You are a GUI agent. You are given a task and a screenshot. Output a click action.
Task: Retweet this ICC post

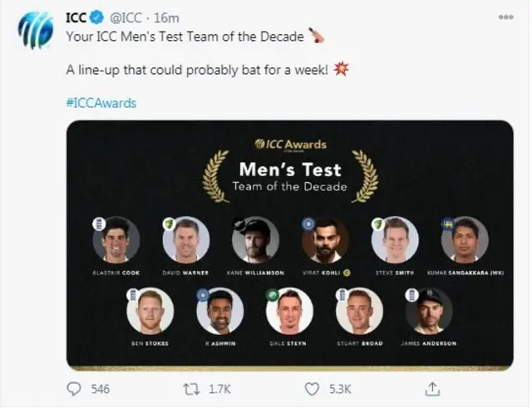pos(192,388)
